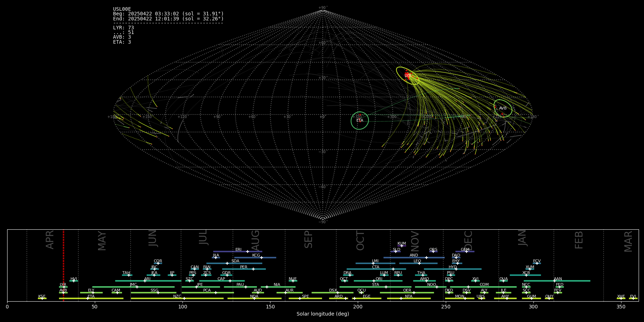Click the EVI shower label on the timeline
This screenshot has width=644, height=322.
(633, 297)
